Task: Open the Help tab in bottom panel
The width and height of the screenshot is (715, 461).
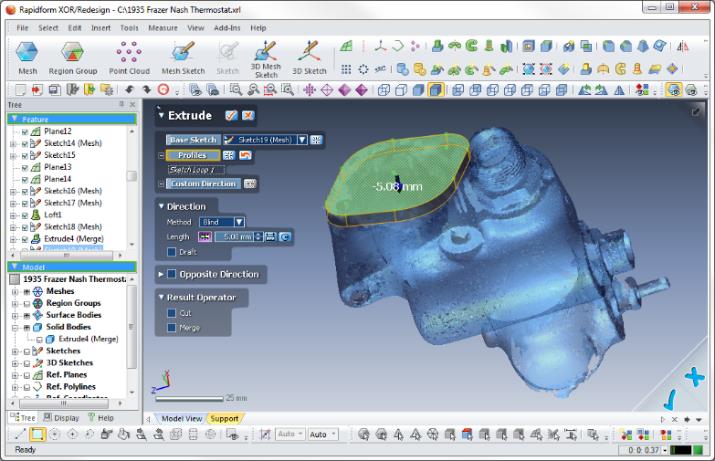Action: click(x=101, y=418)
